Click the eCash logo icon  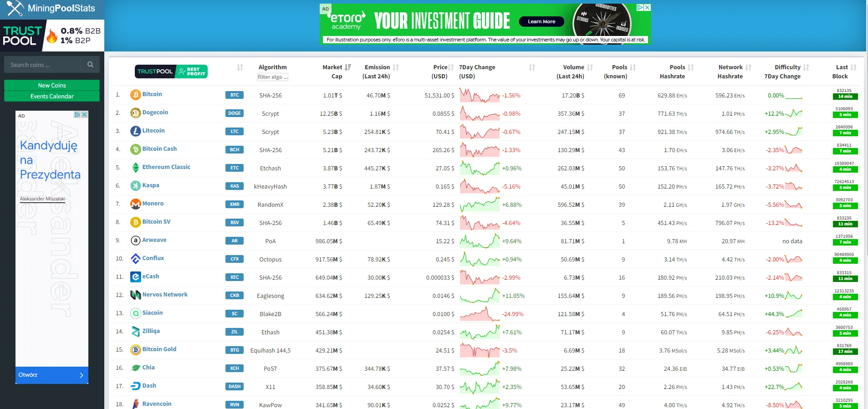(x=135, y=277)
